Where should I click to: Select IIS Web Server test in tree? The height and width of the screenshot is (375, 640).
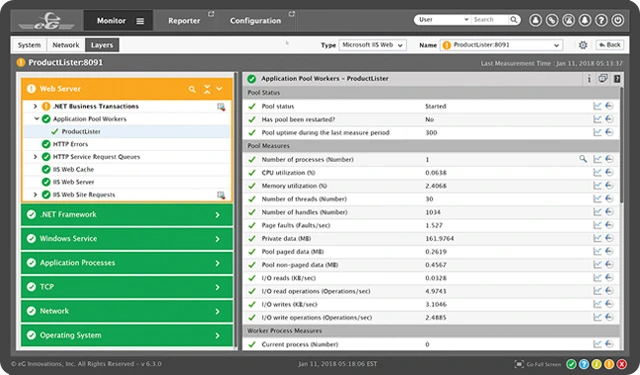pyautogui.click(x=73, y=182)
